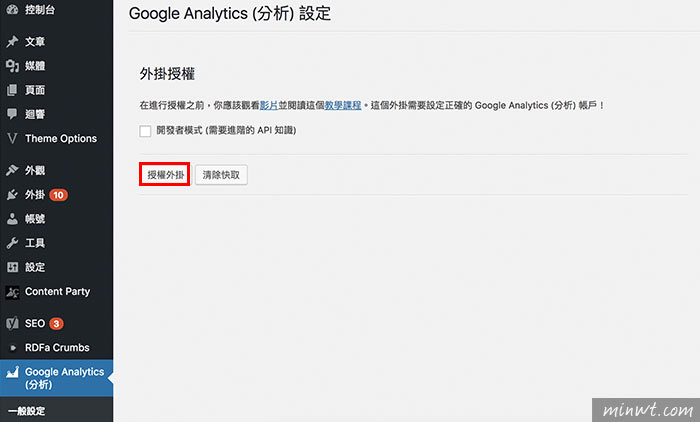
Task: Click the SEO notification badge 3
Action: click(56, 324)
